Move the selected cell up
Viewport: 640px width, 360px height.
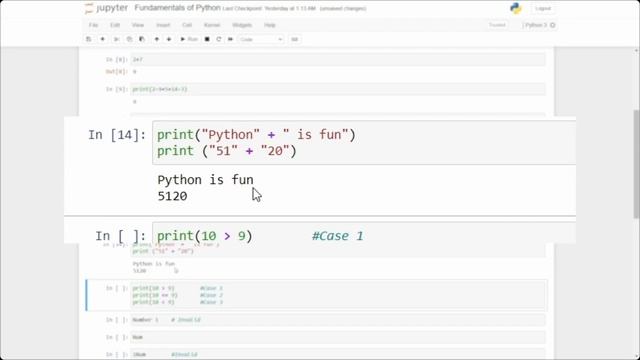point(156,39)
